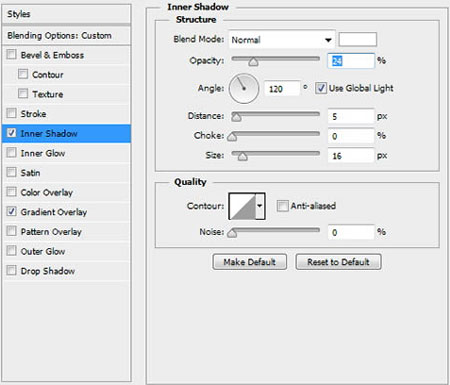
Task: Open the Blend Mode dropdown showing Normal
Action: coord(282,40)
